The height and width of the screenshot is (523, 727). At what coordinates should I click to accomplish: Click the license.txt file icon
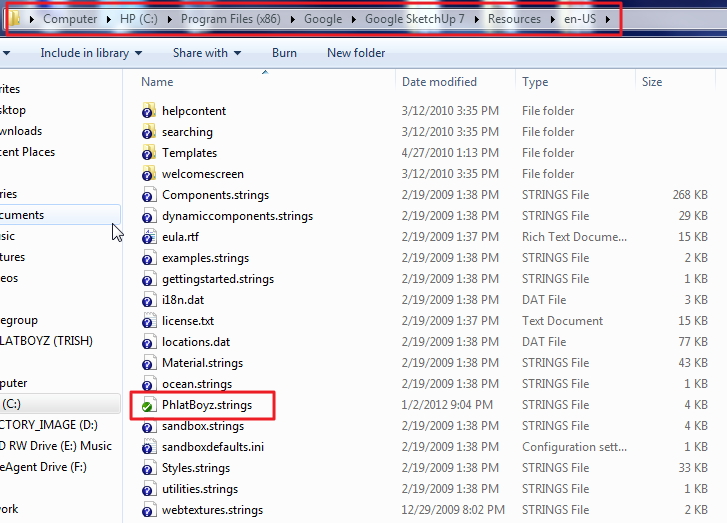[148, 321]
